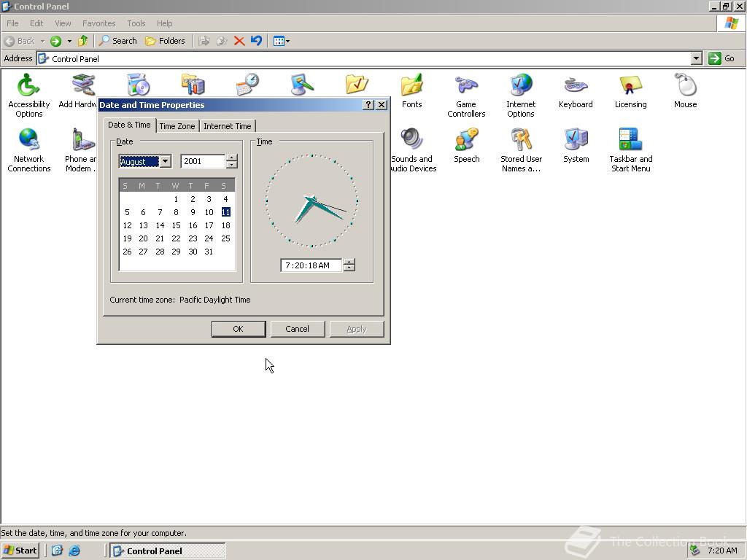Click the time field showing 7:20:18 AM

point(311,265)
